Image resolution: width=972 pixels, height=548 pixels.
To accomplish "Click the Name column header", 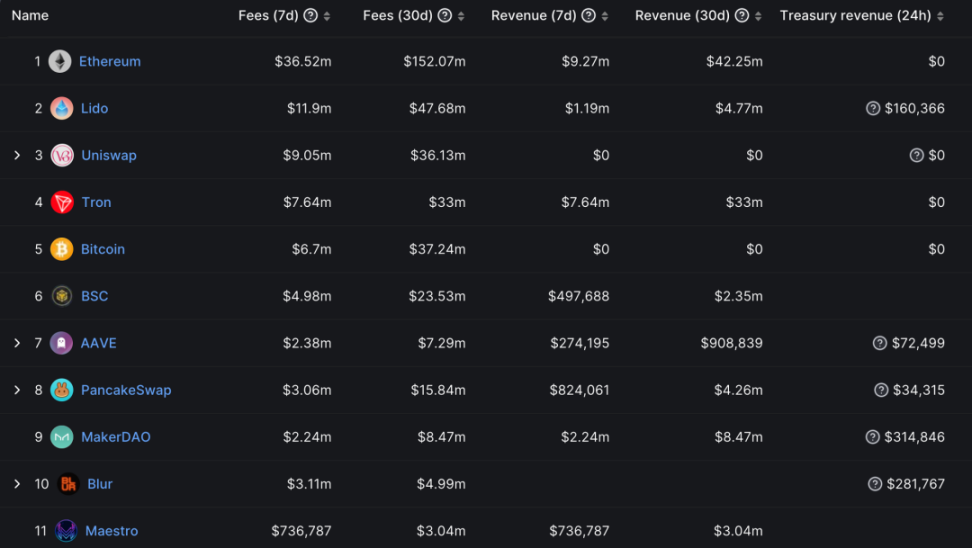I will point(30,16).
